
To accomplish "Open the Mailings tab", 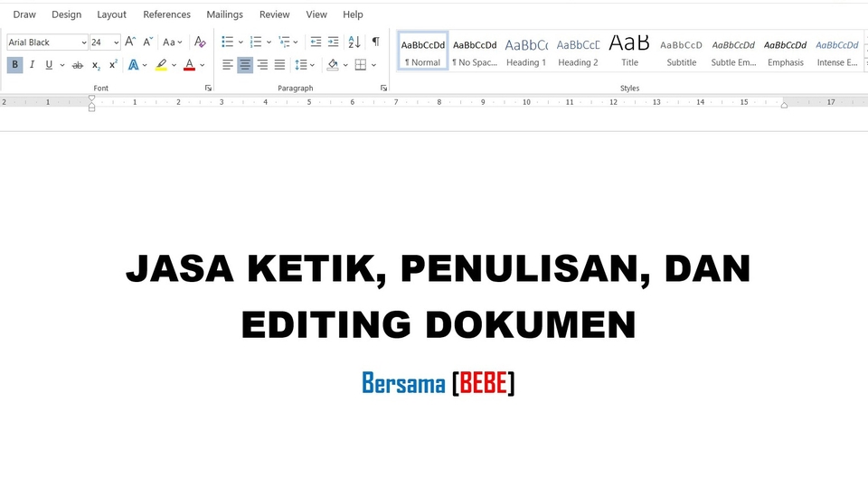I will click(x=225, y=14).
